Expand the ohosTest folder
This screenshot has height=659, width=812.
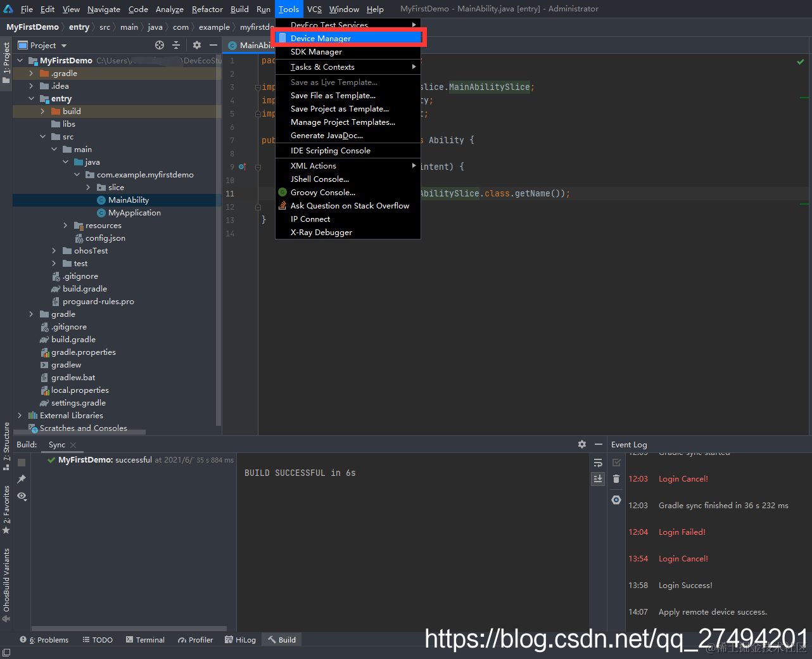click(x=54, y=251)
